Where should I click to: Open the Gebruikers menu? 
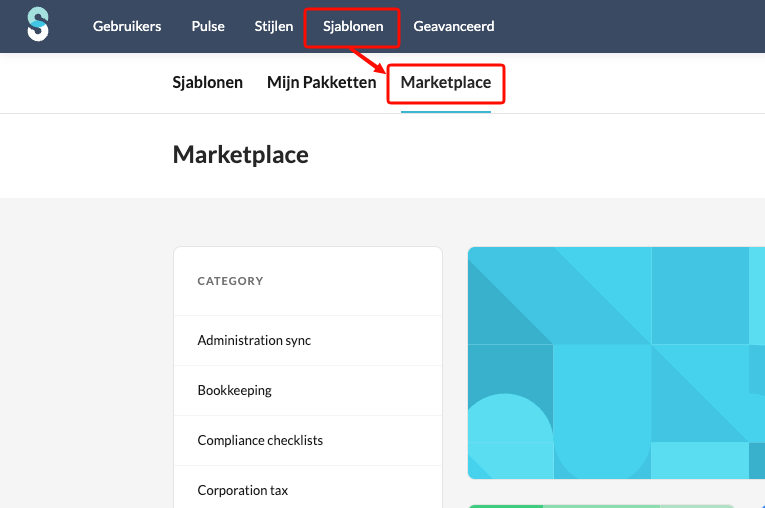coord(127,26)
